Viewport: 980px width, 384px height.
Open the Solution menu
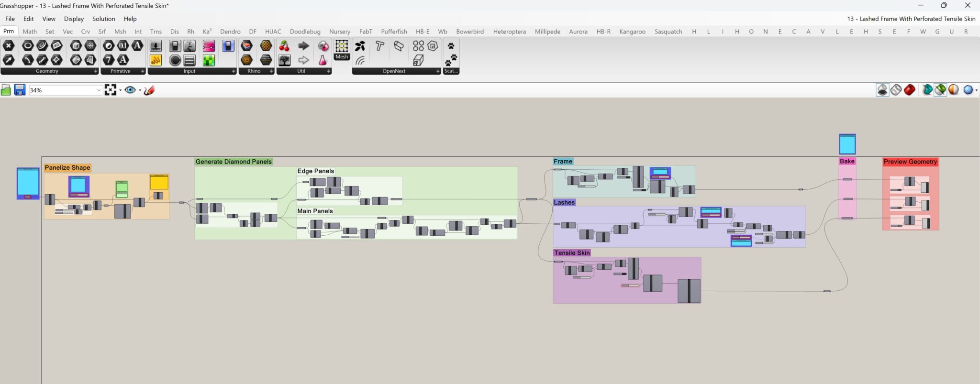pyautogui.click(x=103, y=19)
